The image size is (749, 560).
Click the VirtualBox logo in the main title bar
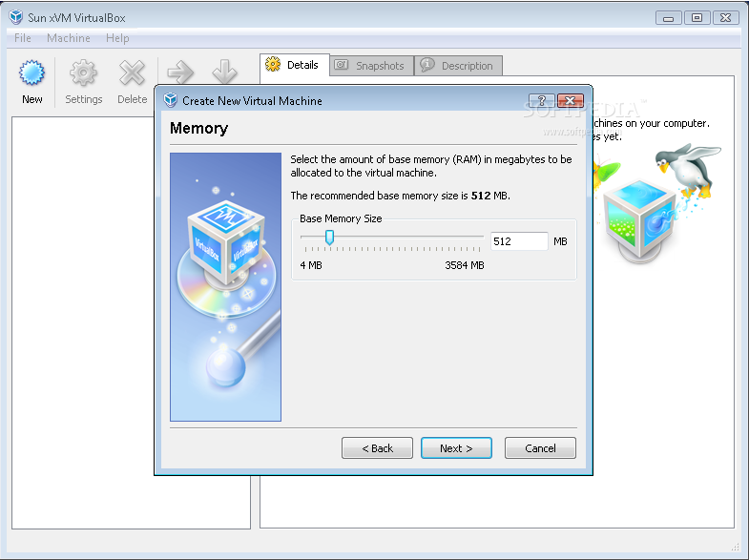16,17
